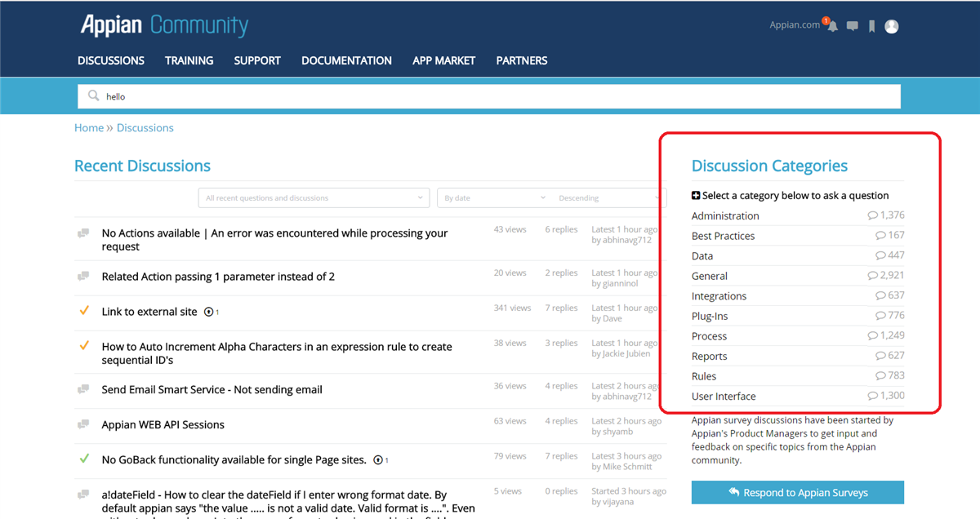Click author name Jackie Jubien
The width and height of the screenshot is (980, 519).
click(x=627, y=353)
